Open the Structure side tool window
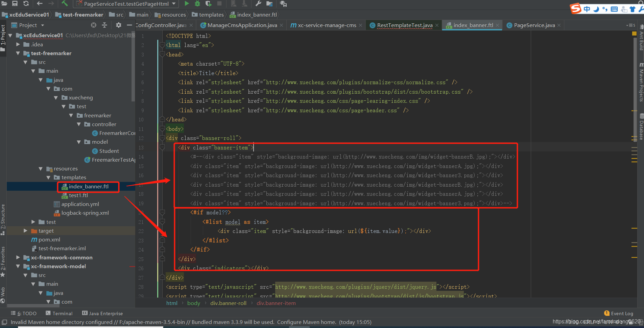The width and height of the screenshot is (644, 328). pyautogui.click(x=3, y=220)
